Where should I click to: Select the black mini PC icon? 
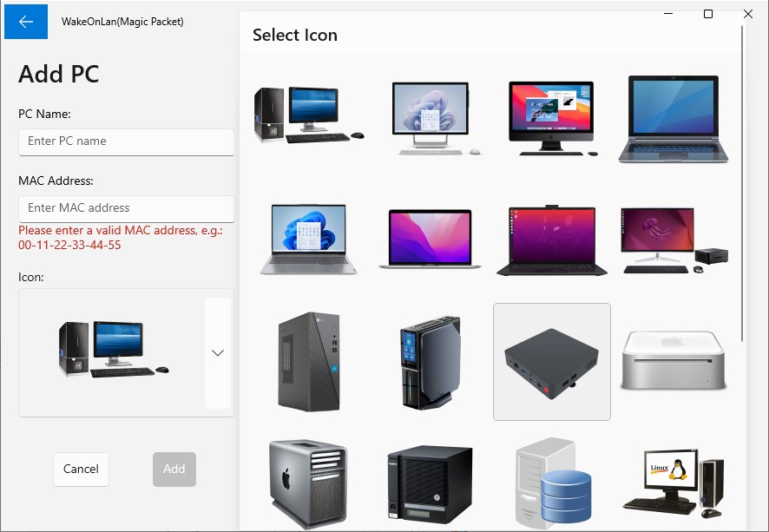click(551, 362)
